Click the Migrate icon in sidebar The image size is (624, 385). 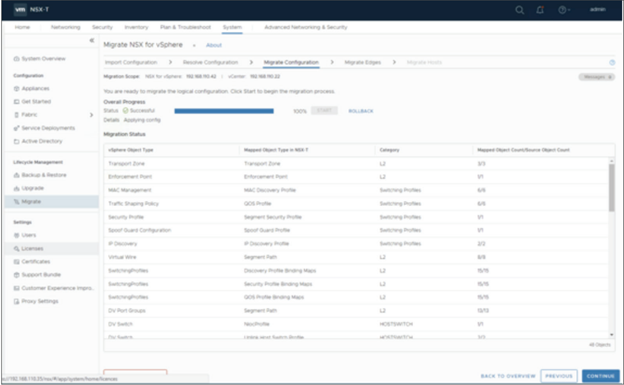click(x=16, y=202)
